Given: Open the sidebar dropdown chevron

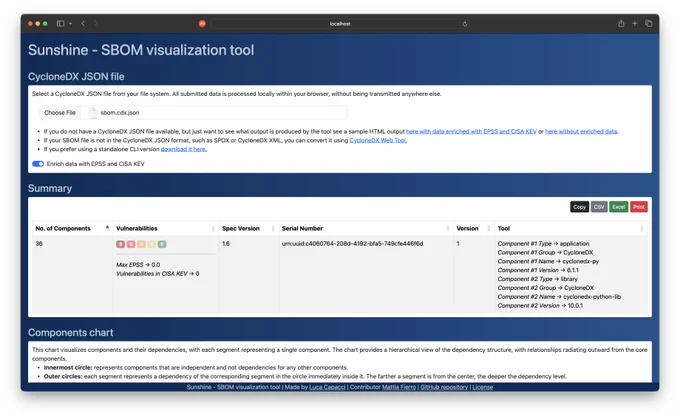Looking at the screenshot, I should tap(70, 24).
